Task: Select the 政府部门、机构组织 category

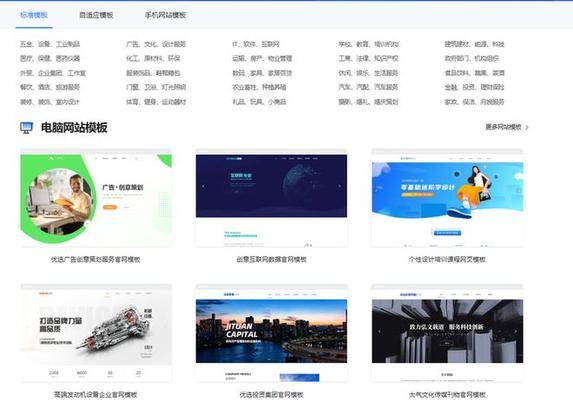Action: [x=472, y=58]
